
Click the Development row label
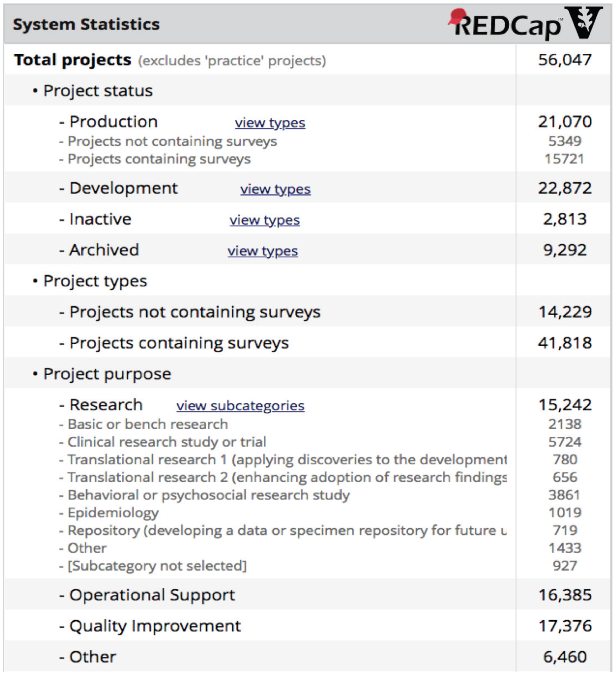click(x=123, y=188)
